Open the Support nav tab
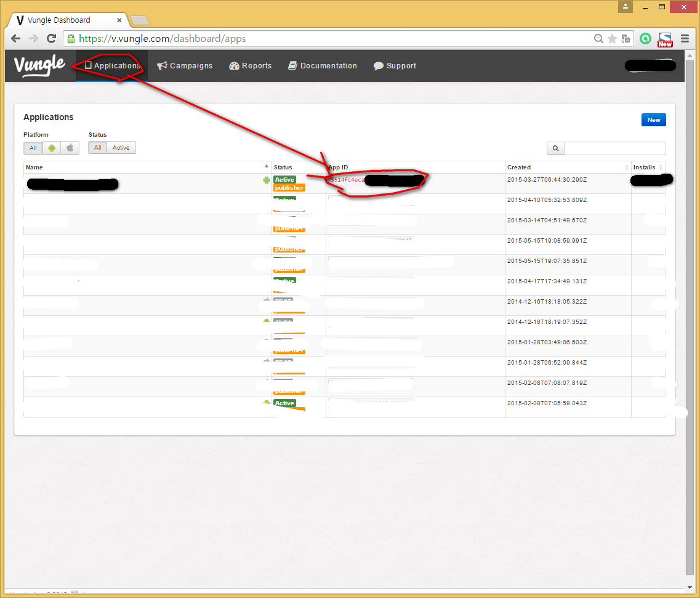Screen dimensions: 700x598 point(395,66)
